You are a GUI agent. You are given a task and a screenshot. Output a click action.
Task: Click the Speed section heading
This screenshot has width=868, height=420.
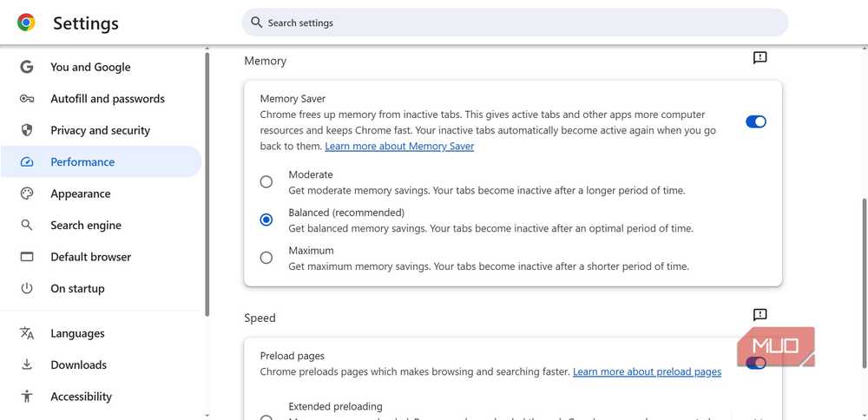(260, 318)
